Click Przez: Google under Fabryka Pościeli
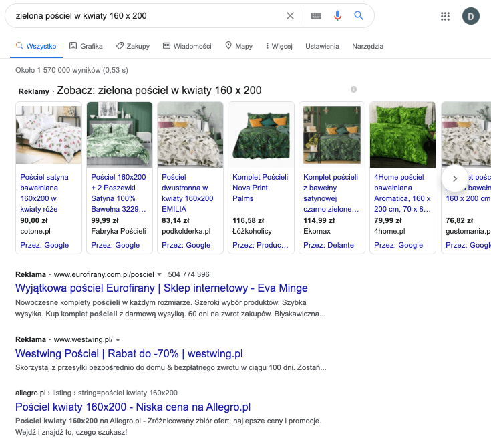491x448 pixels. point(115,245)
